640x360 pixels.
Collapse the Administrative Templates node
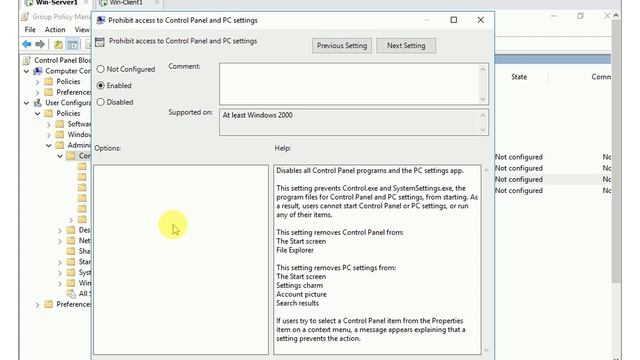[x=49, y=145]
